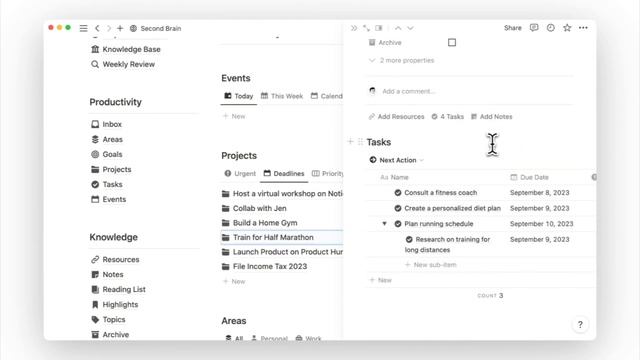
Task: Open Goals page
Action: (x=107, y=154)
